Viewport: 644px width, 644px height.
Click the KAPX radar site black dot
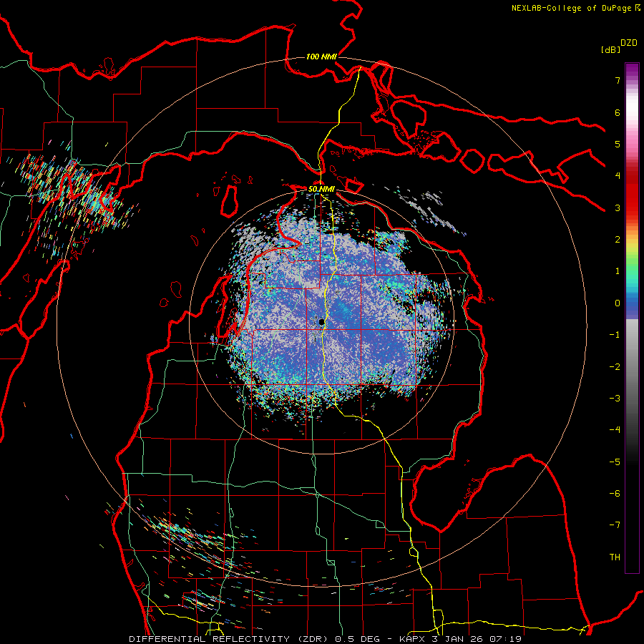coord(322,323)
